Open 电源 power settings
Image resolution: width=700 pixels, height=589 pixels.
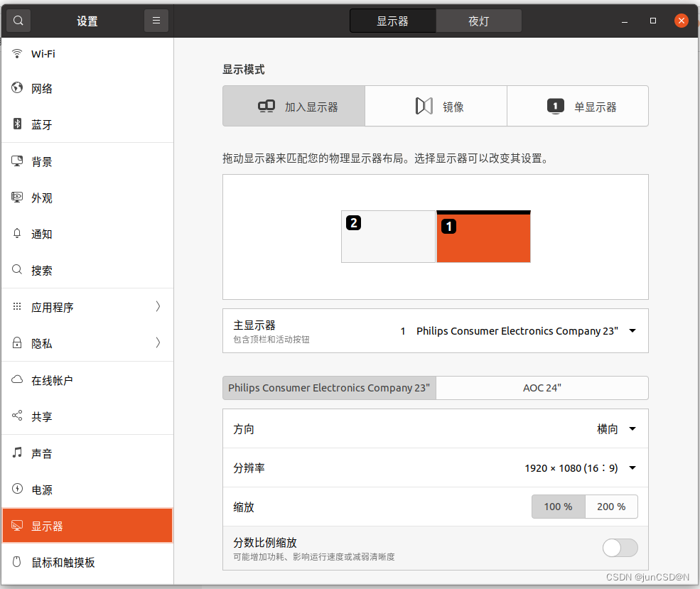point(87,490)
